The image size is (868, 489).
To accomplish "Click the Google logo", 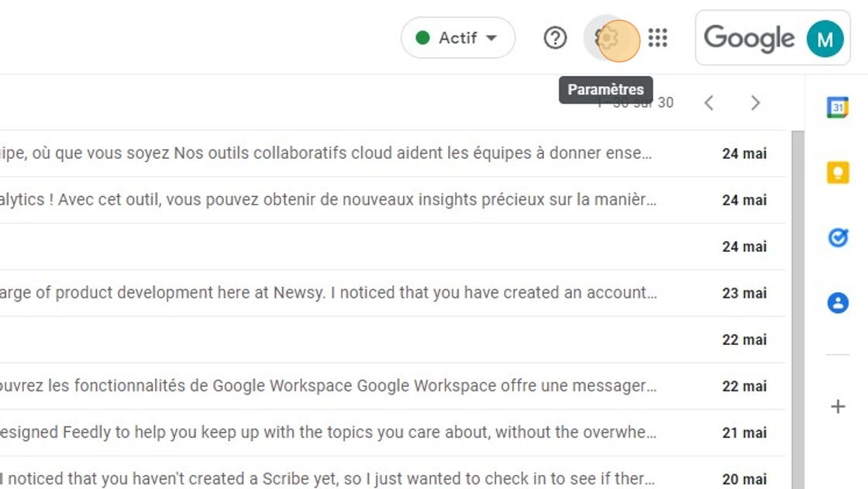I will point(748,37).
